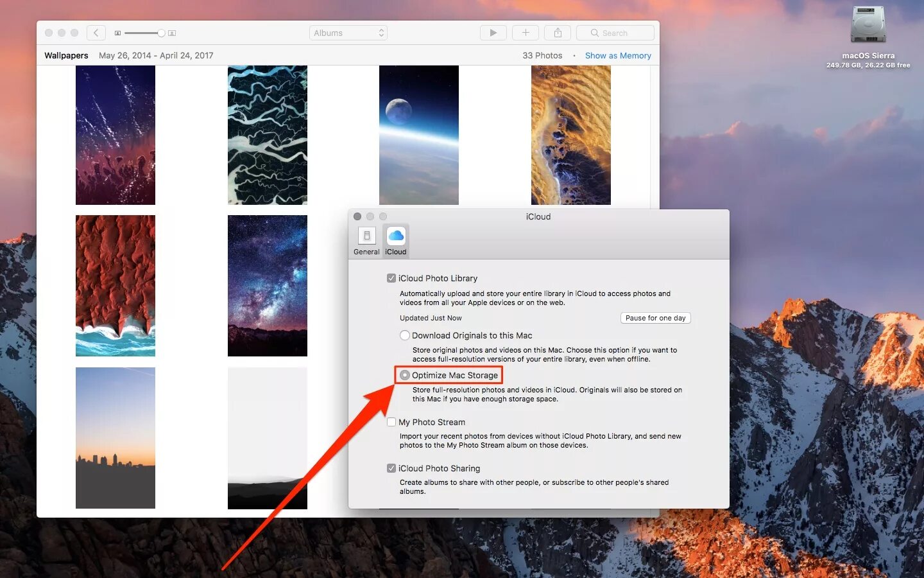Select the red rock coastline thumbnail
Image resolution: width=924 pixels, height=578 pixels.
pyautogui.click(x=116, y=286)
